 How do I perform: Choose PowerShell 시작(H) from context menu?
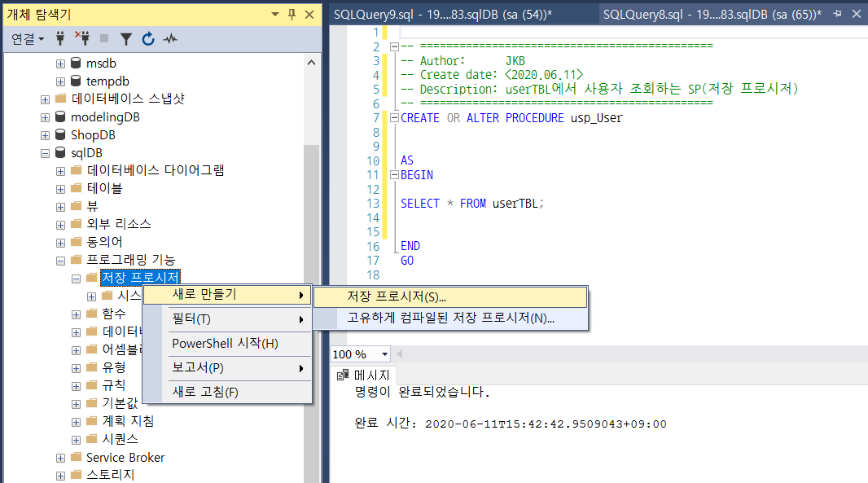click(x=226, y=344)
